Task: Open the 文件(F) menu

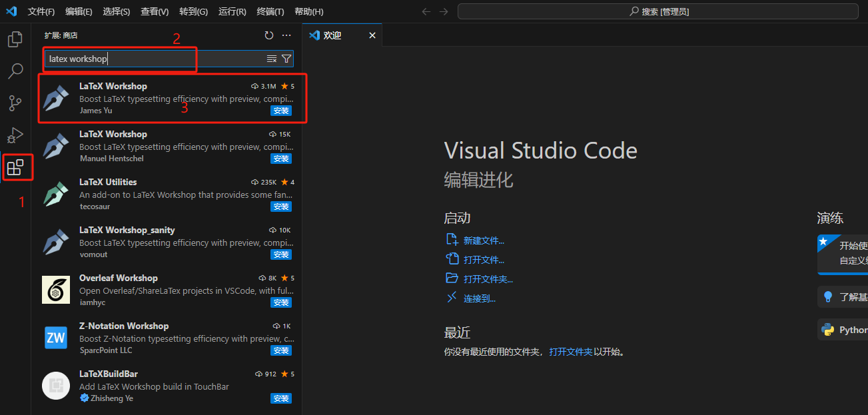Action: point(41,11)
